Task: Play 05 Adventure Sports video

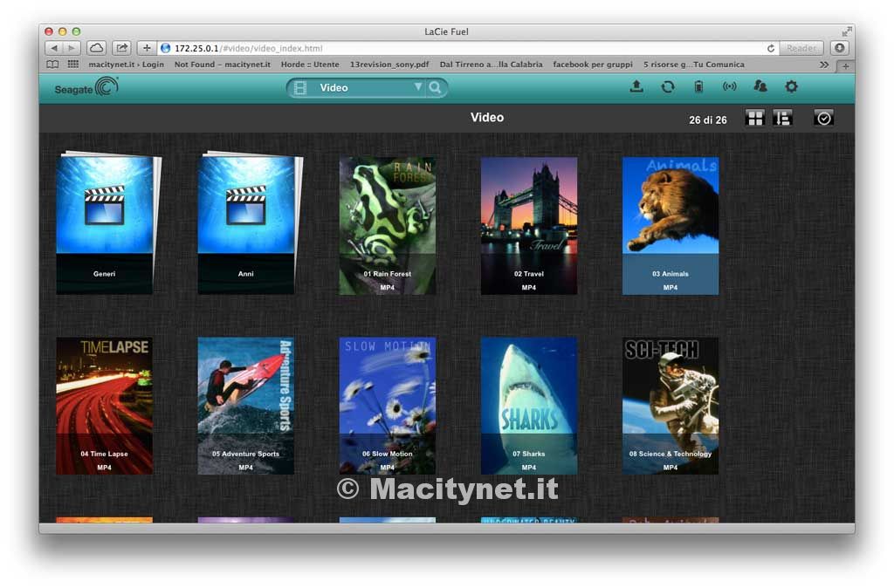Action: [x=245, y=406]
